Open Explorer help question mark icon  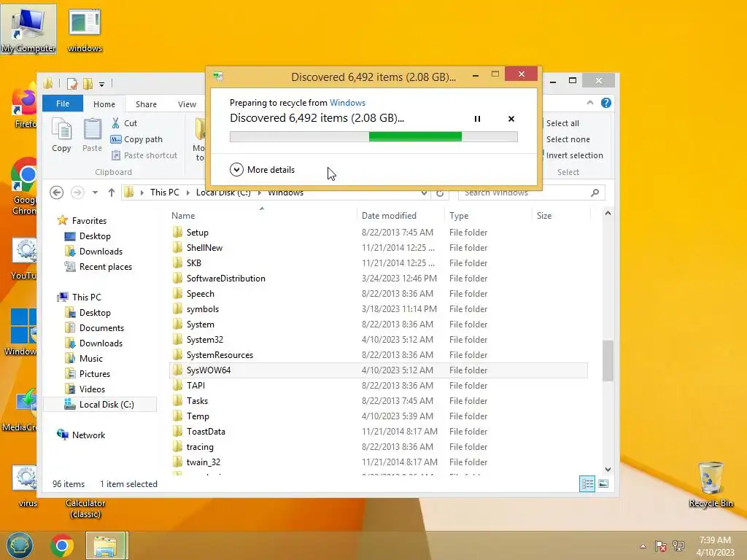606,103
